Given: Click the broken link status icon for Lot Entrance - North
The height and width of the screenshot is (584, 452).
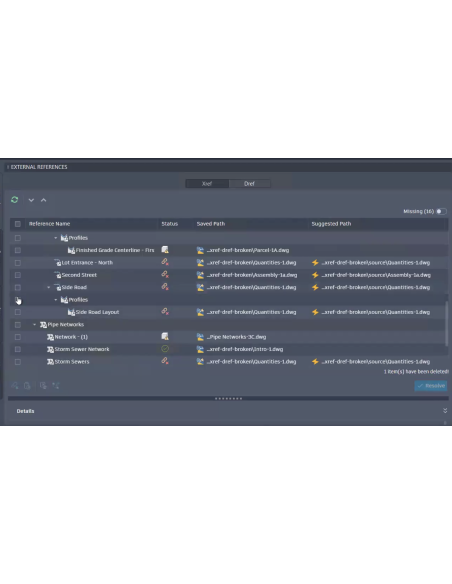Looking at the screenshot, I should coord(165,262).
